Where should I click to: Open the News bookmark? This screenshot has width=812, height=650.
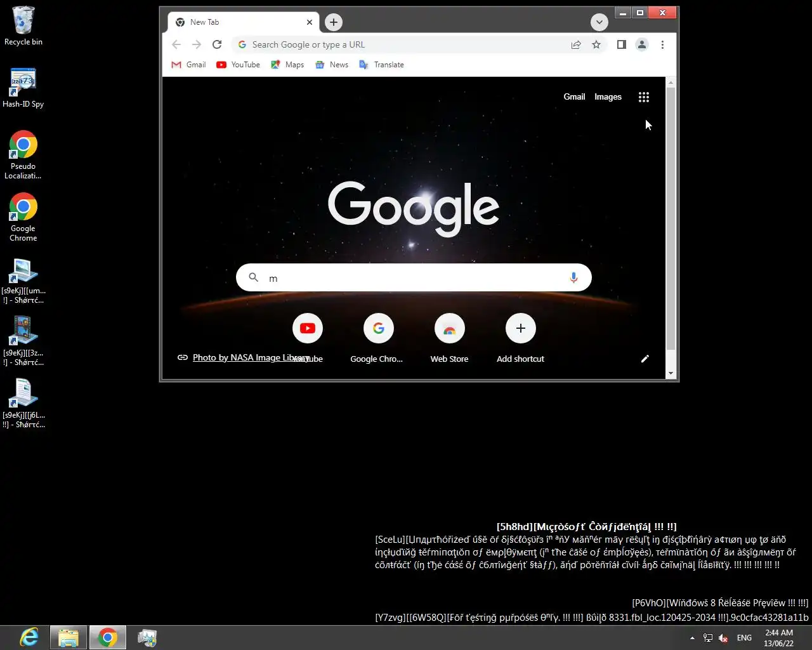[332, 65]
